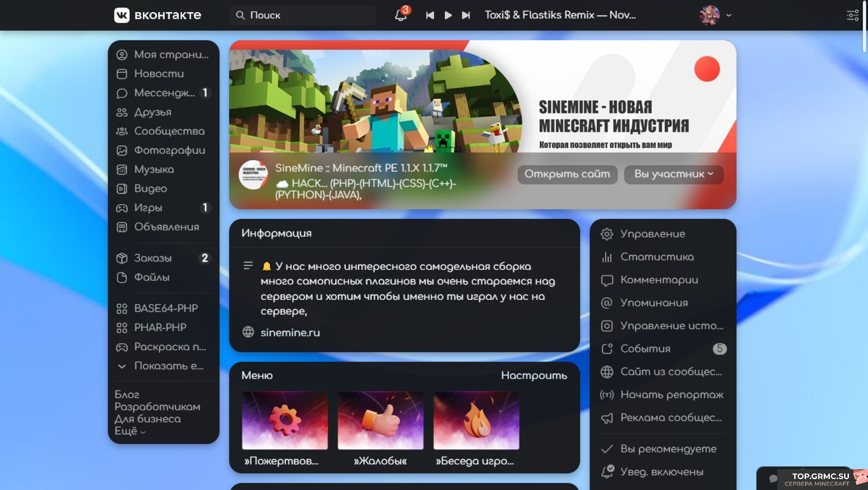Click the community cover banner image
This screenshot has width=868, height=490.
click(483, 96)
